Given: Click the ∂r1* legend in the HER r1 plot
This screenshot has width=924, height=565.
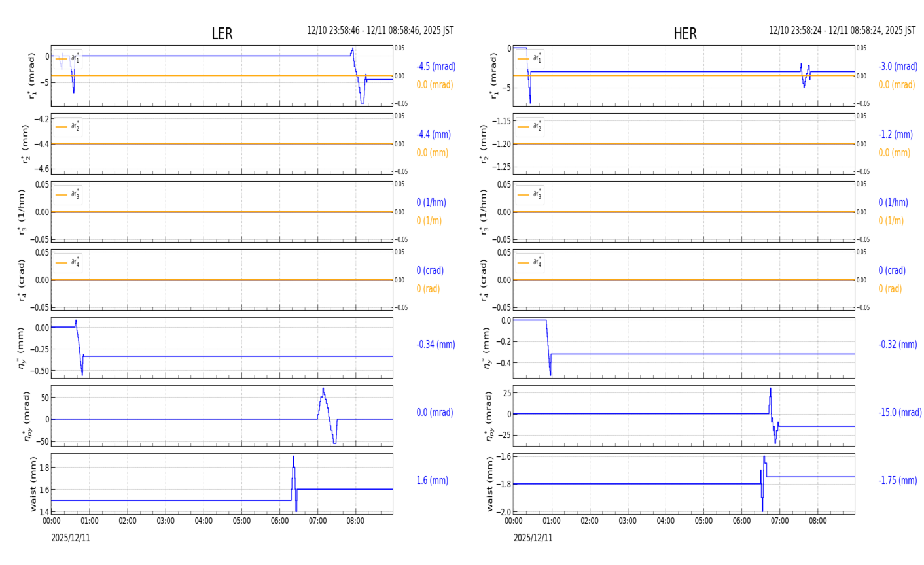Looking at the screenshot, I should [x=530, y=59].
